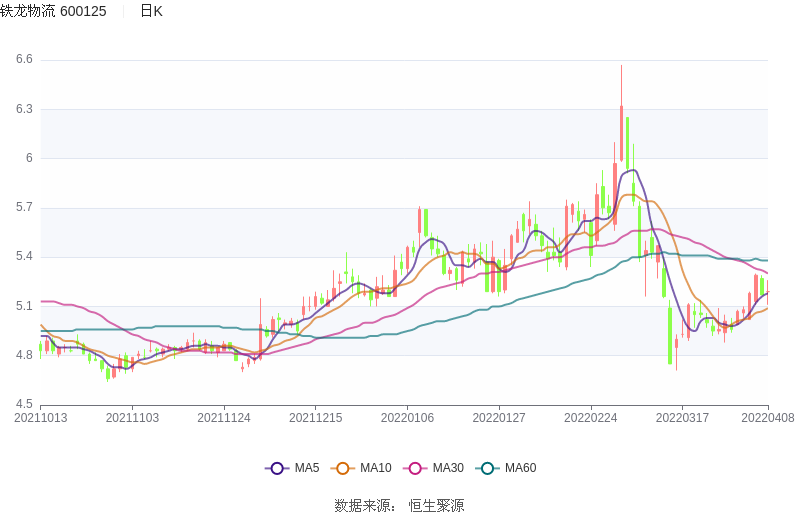Select the 20220127 date on the x-axis
Viewport: 800px width, 517px height.
click(499, 418)
